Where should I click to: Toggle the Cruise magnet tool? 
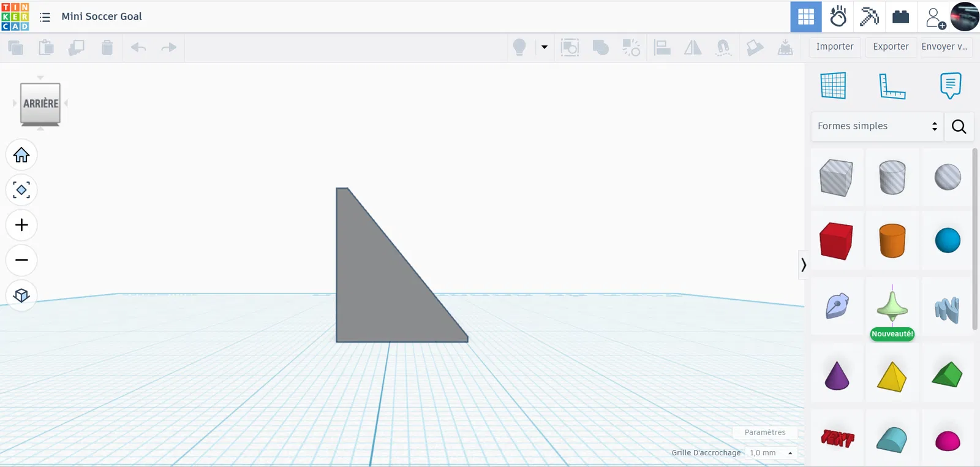[723, 47]
